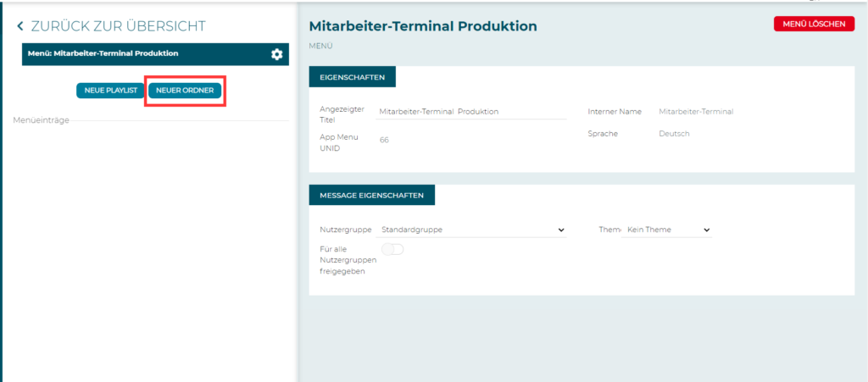Click the back chevron arrow icon
Viewport: 868px width, 382px height.
[x=20, y=26]
